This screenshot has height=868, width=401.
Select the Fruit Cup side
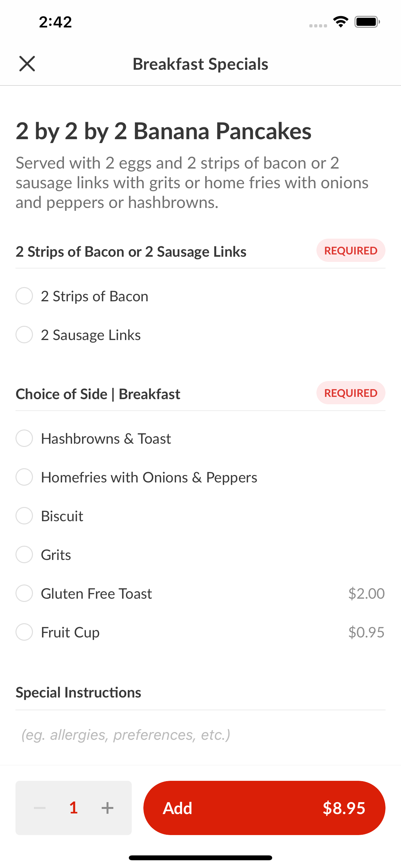point(200,632)
